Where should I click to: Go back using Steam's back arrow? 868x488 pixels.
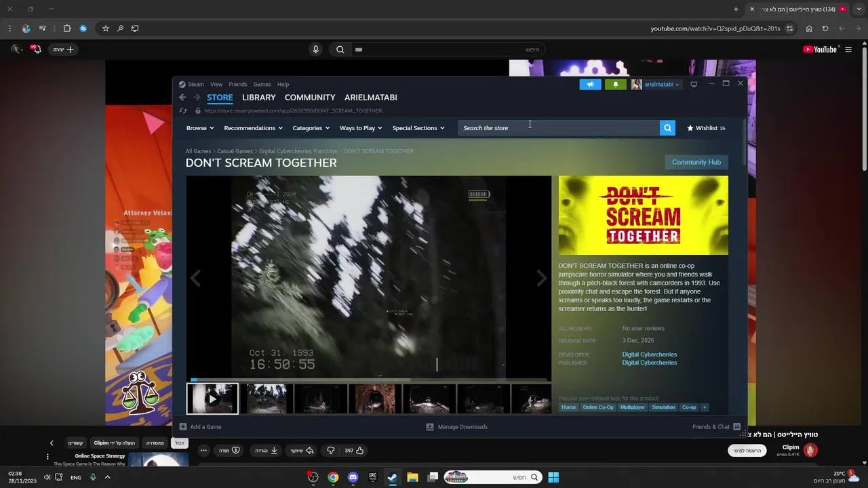click(x=182, y=98)
